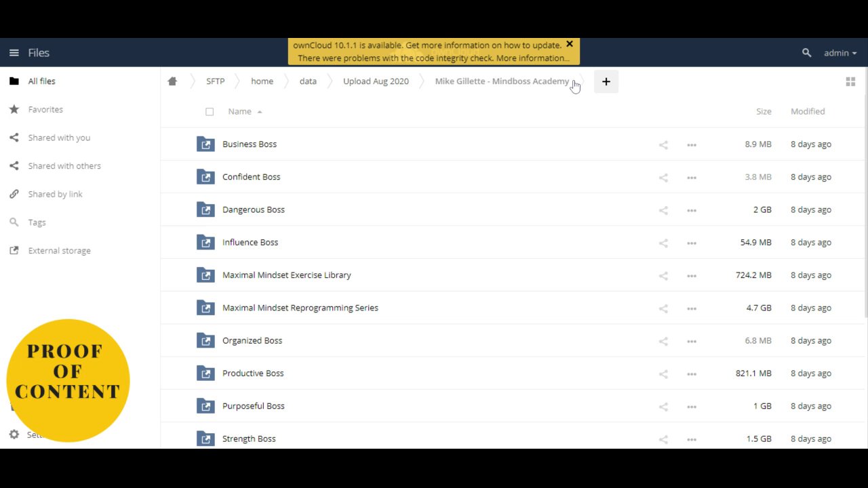Viewport: 868px width, 488px height.
Task: Open the admin user dropdown
Action: (840, 53)
